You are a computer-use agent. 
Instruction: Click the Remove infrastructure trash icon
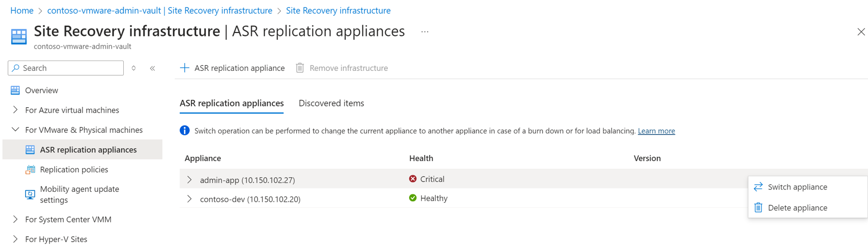[300, 68]
